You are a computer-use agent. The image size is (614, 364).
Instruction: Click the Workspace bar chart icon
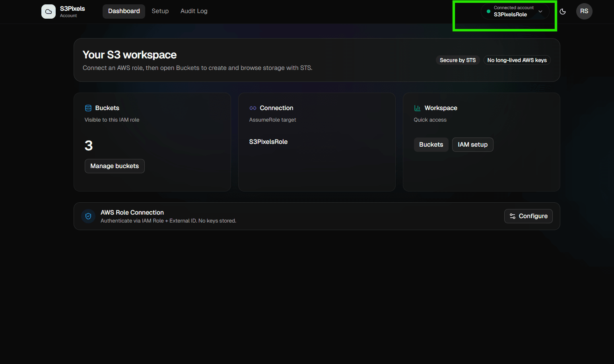(x=417, y=108)
